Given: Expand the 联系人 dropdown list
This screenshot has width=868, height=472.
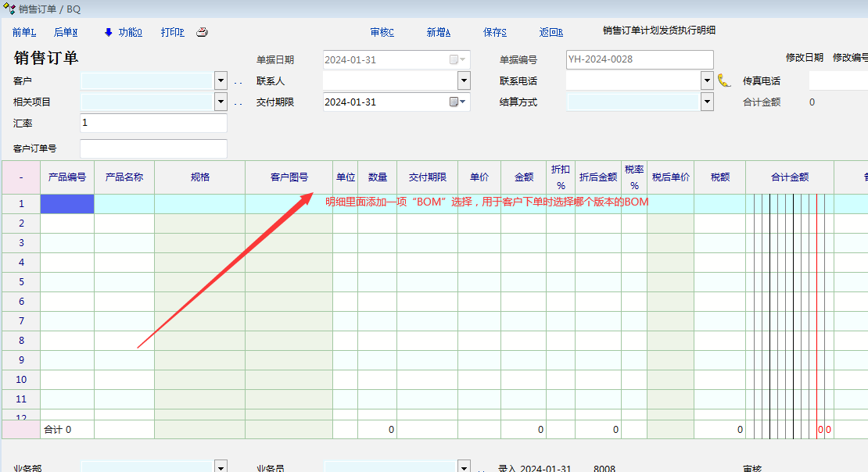Looking at the screenshot, I should click(x=464, y=80).
